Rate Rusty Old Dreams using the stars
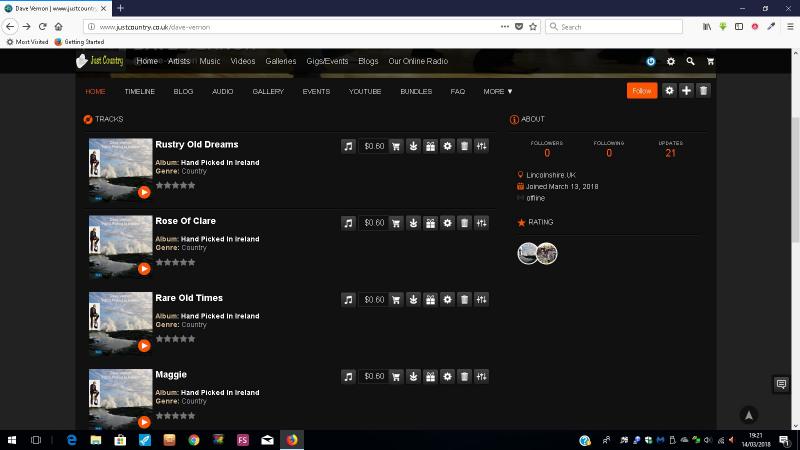 coord(176,186)
